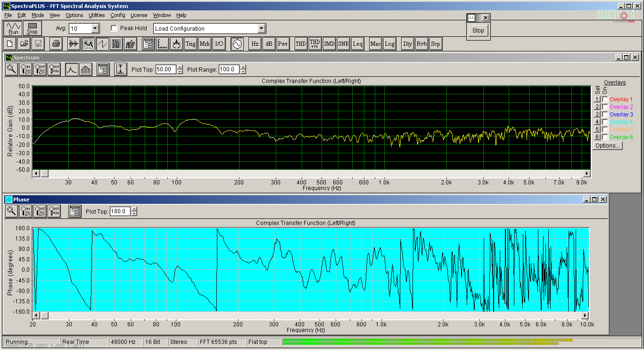Click the I/O toolbar button
Image resolution: width=644 pixels, height=350 pixels.
point(219,44)
